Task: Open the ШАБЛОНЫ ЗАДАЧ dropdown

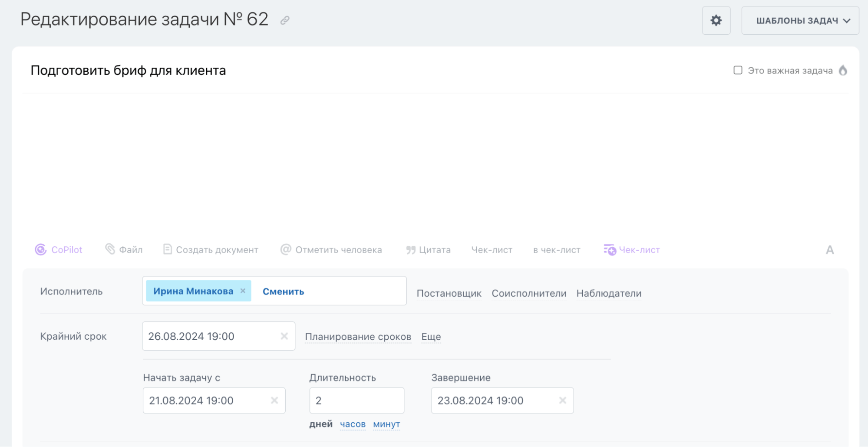Action: tap(800, 20)
